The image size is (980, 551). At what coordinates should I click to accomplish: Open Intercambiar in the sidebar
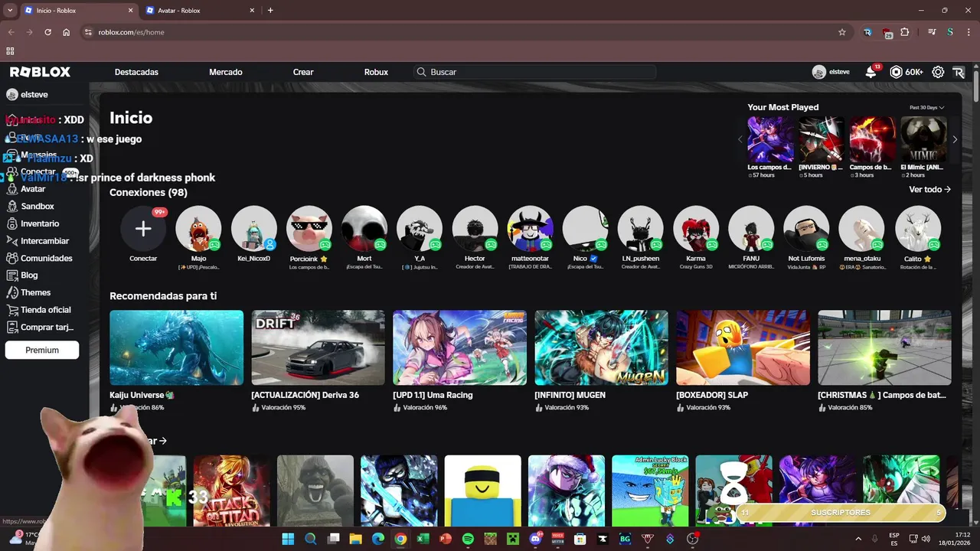pos(44,241)
